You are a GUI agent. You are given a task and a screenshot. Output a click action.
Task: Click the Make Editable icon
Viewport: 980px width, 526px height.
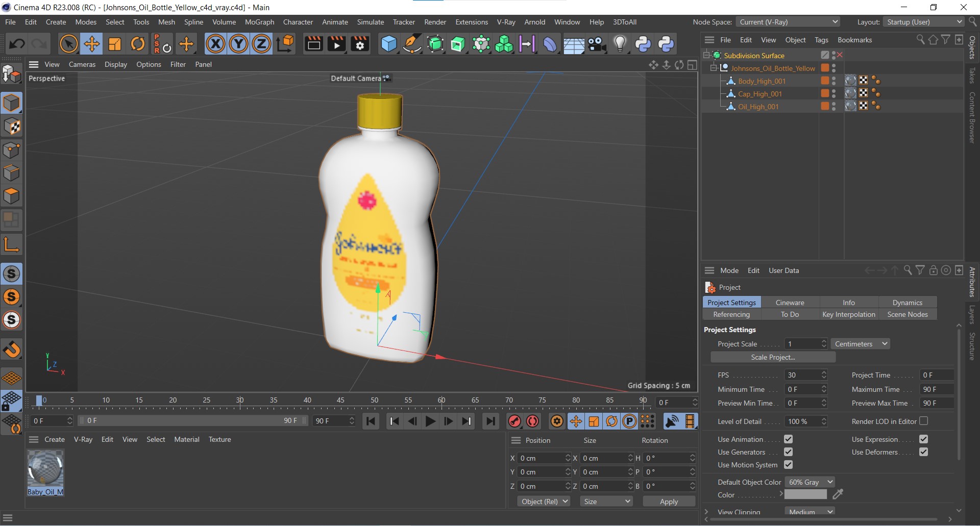11,74
